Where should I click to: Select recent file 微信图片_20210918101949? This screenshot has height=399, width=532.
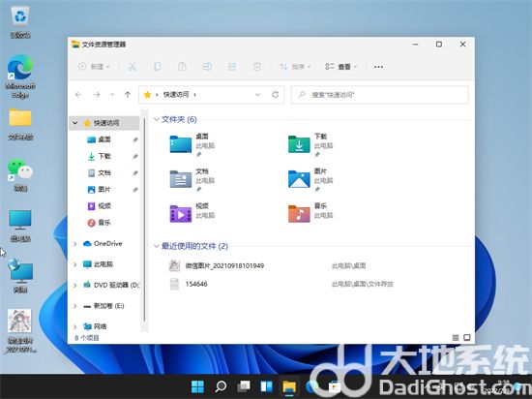point(224,266)
